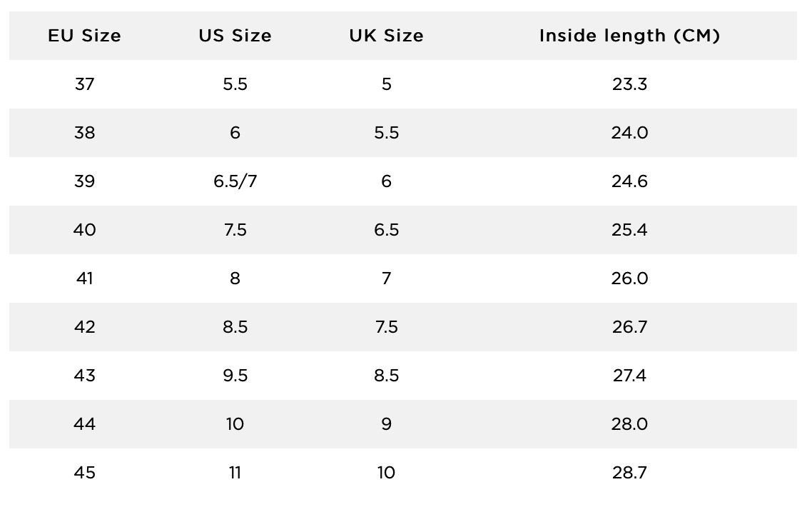
Task: Select the EU size 44 cell
Action: click(84, 424)
